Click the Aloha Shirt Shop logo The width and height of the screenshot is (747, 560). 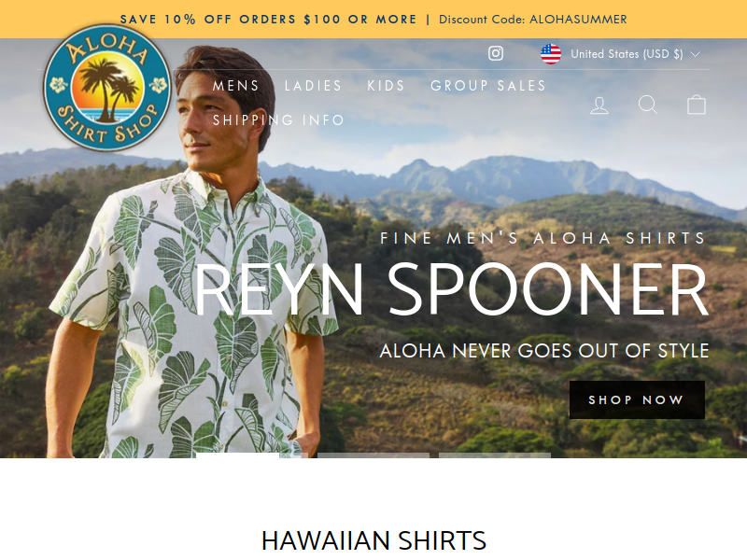coord(107,88)
